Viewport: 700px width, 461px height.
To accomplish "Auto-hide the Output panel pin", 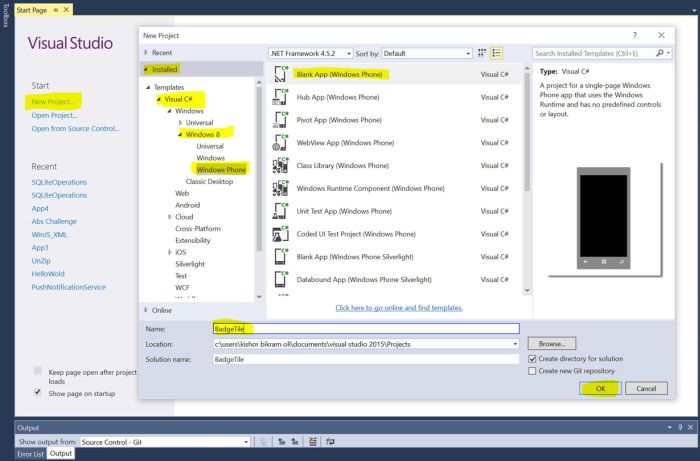I will pos(680,427).
